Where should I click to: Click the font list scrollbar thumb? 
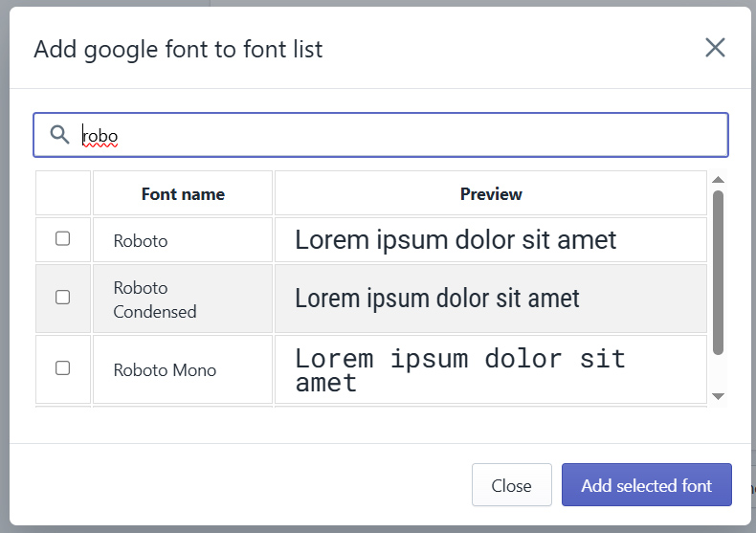[x=718, y=273]
